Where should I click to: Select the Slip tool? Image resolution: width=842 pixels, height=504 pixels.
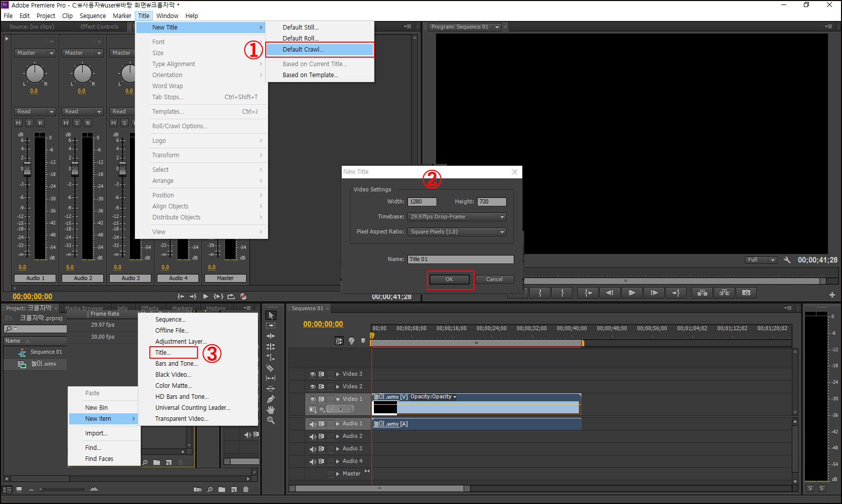tap(271, 378)
